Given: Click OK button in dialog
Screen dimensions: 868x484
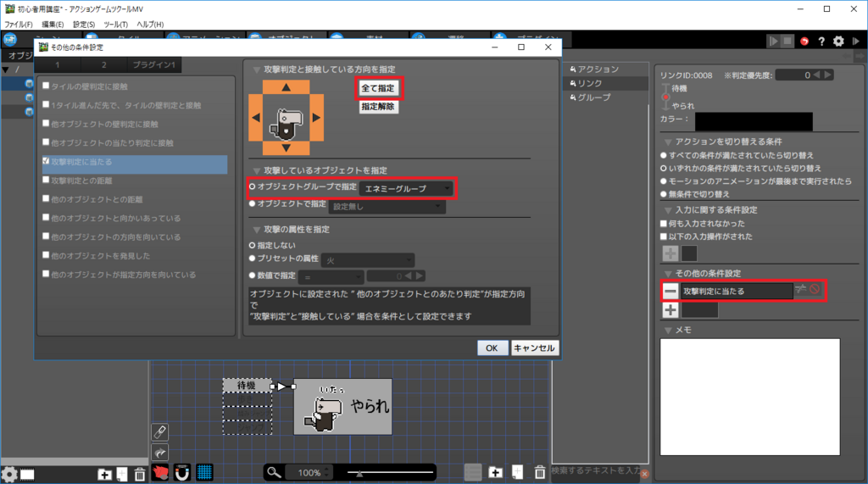Looking at the screenshot, I should pos(492,348).
